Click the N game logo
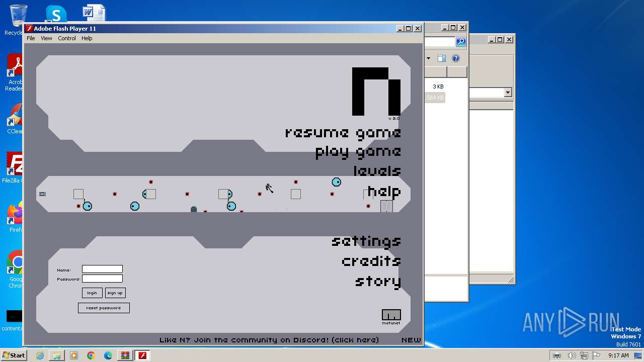Image resolution: width=644 pixels, height=362 pixels. tap(376, 92)
